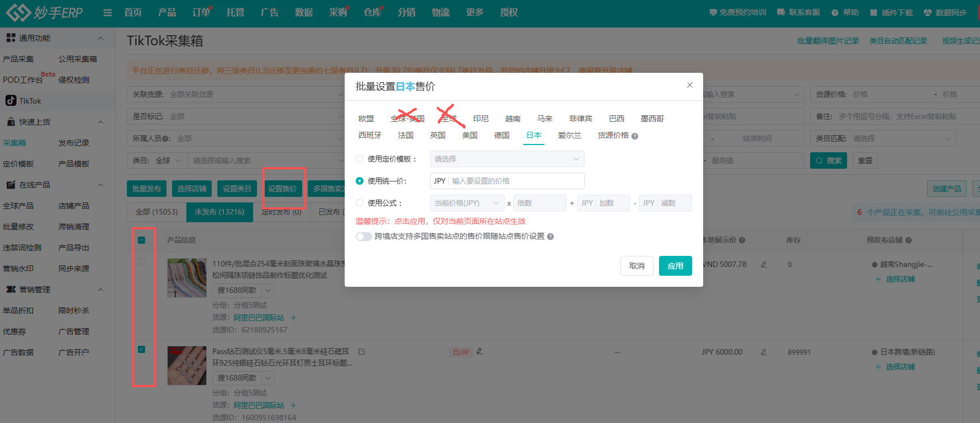980x423 pixels.
Task: Collapse the 通用功能 sidebar section
Action: point(100,38)
